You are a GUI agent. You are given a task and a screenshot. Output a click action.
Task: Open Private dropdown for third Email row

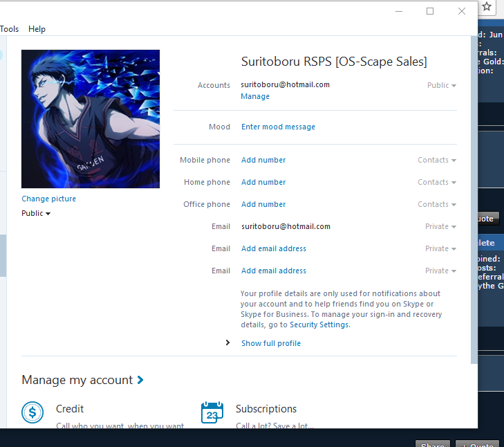pos(440,271)
